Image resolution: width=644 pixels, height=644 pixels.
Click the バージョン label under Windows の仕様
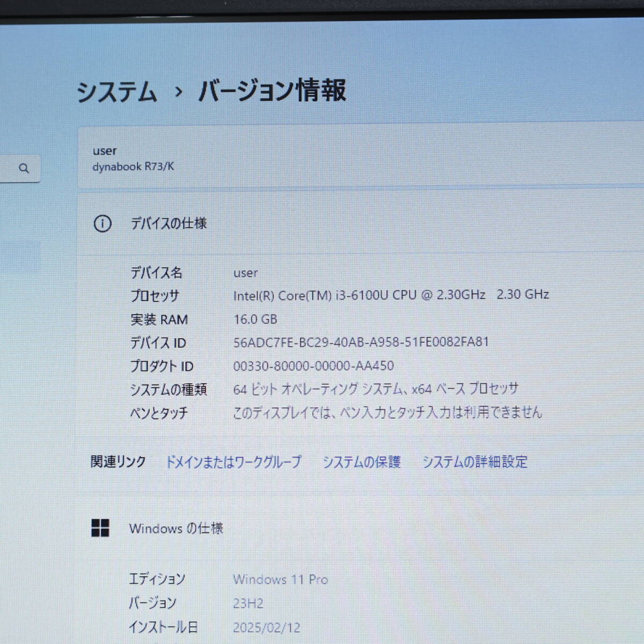click(x=152, y=603)
